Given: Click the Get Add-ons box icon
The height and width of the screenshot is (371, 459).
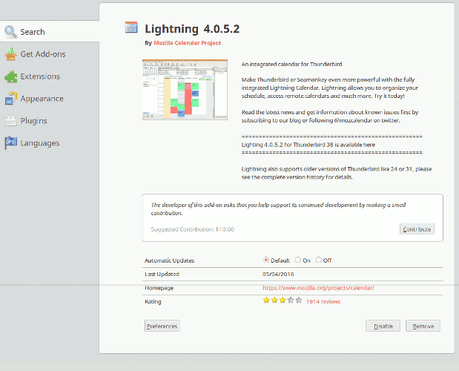Looking at the screenshot, I should click(x=11, y=54).
